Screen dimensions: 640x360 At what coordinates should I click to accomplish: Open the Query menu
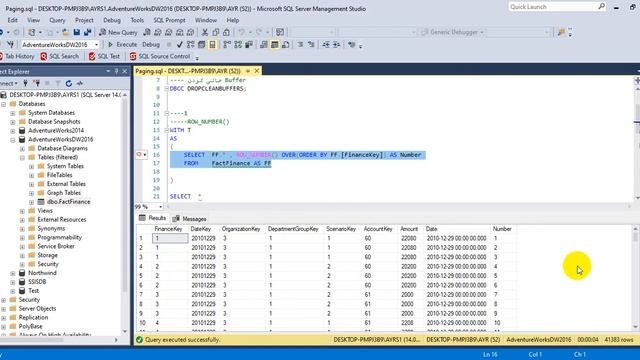(57, 20)
